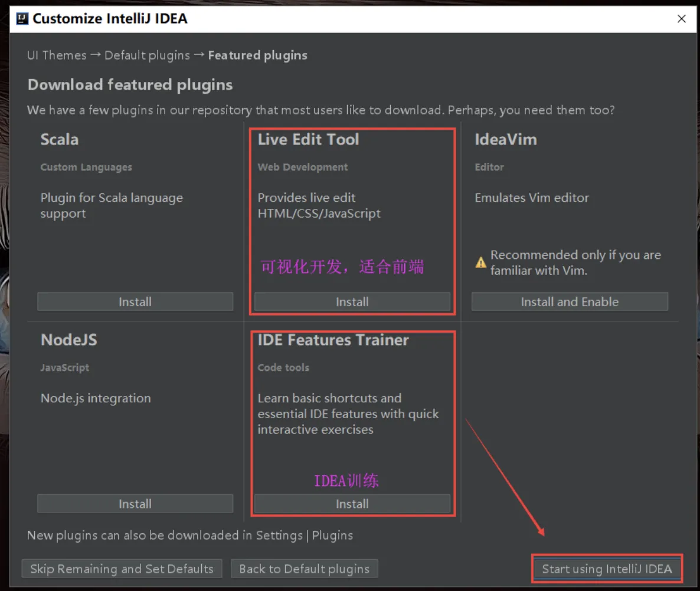Install the IDE Features Trainer plugin

352,504
